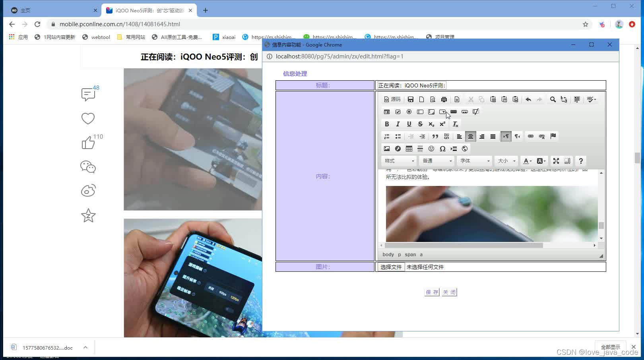
Task: Insert a text field form element icon
Action: [x=420, y=112]
